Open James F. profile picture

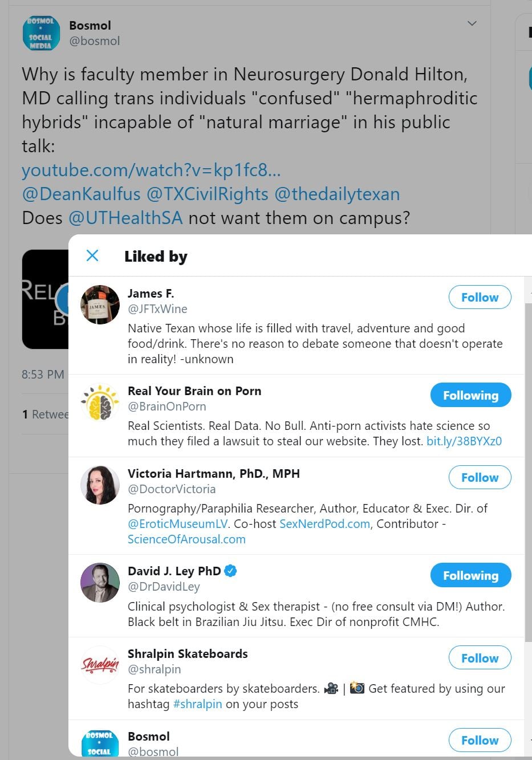(x=100, y=304)
